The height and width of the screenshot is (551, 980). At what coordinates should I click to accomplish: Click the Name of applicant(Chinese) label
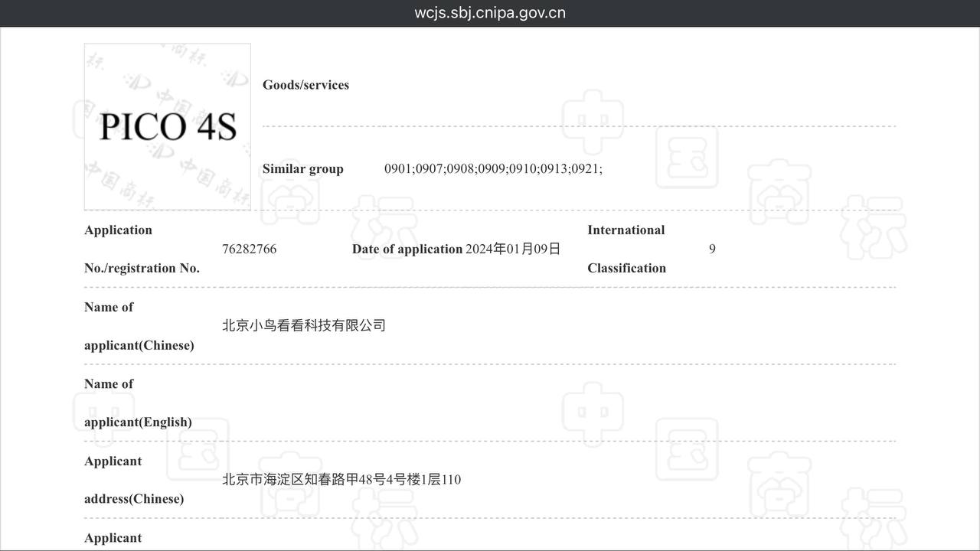click(139, 326)
